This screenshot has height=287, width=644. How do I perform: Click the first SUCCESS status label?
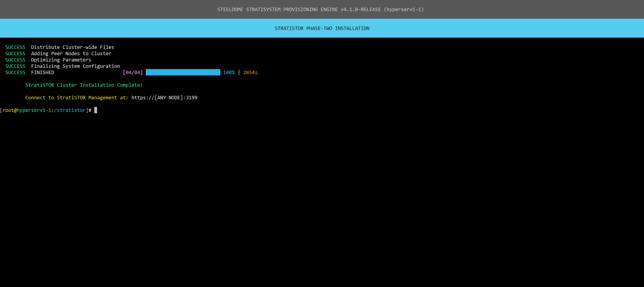click(x=15, y=47)
